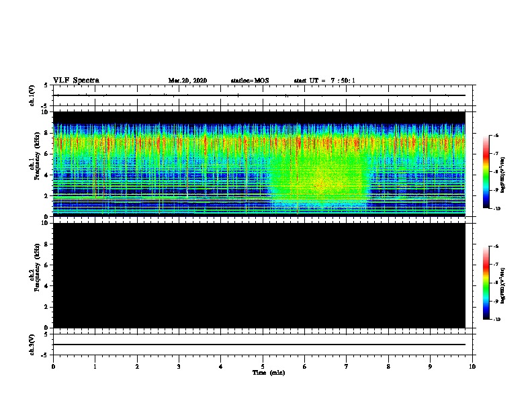
Task: Click time axis tick label "3"
Action: pos(179,367)
